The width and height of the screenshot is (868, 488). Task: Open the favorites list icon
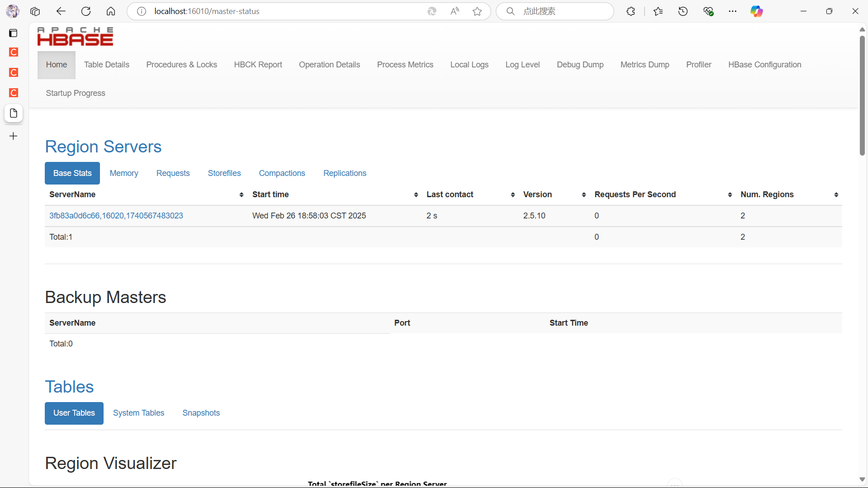coord(658,11)
